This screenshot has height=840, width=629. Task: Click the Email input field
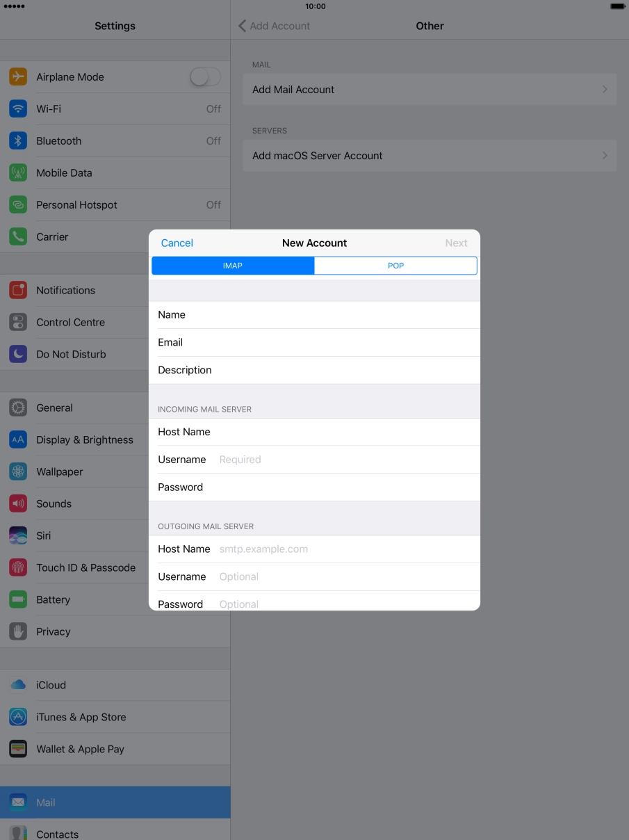[313, 342]
